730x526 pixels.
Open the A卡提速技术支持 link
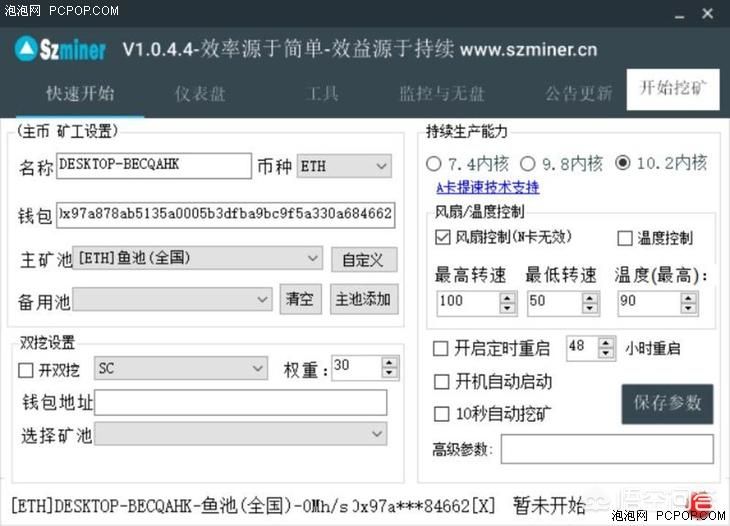(x=487, y=187)
